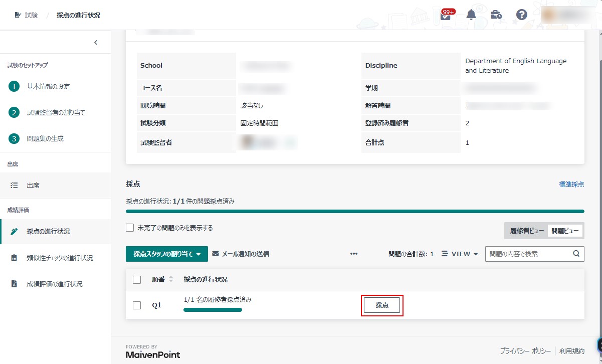Expand the 採点スタッフの割り当て dropdown
Screen dimensions: 602x364
(166, 254)
